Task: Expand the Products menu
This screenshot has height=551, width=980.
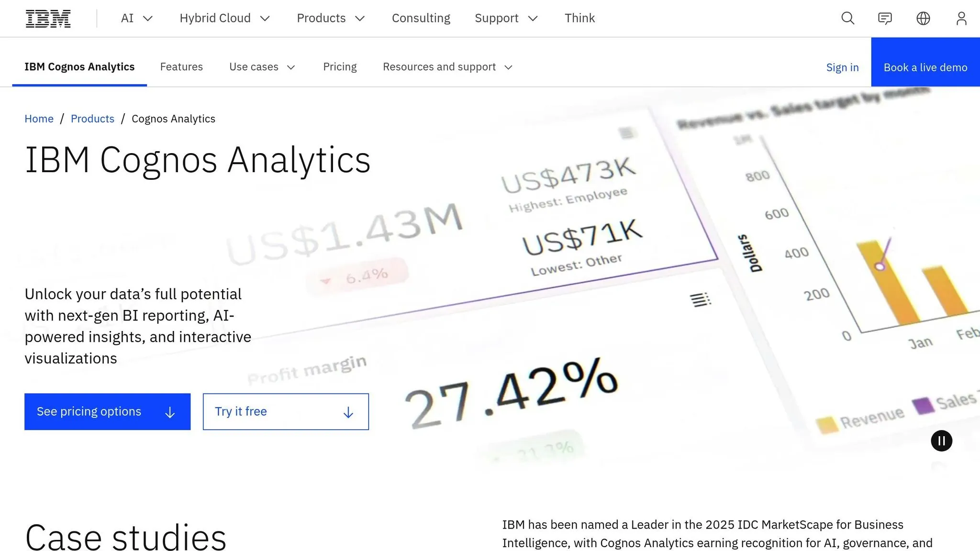Action: [331, 18]
